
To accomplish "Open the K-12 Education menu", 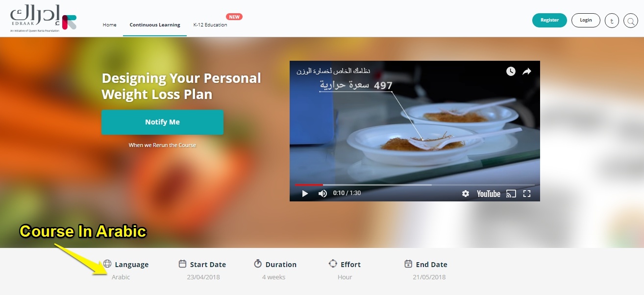I will tap(210, 25).
